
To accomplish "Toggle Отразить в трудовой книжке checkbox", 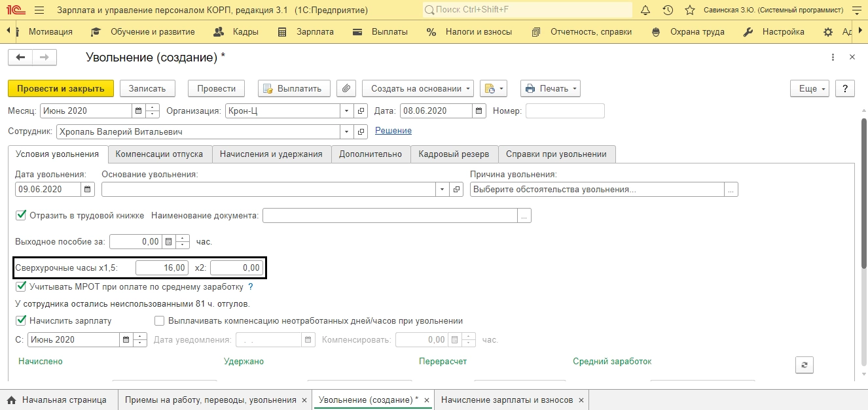I will 21,214.
